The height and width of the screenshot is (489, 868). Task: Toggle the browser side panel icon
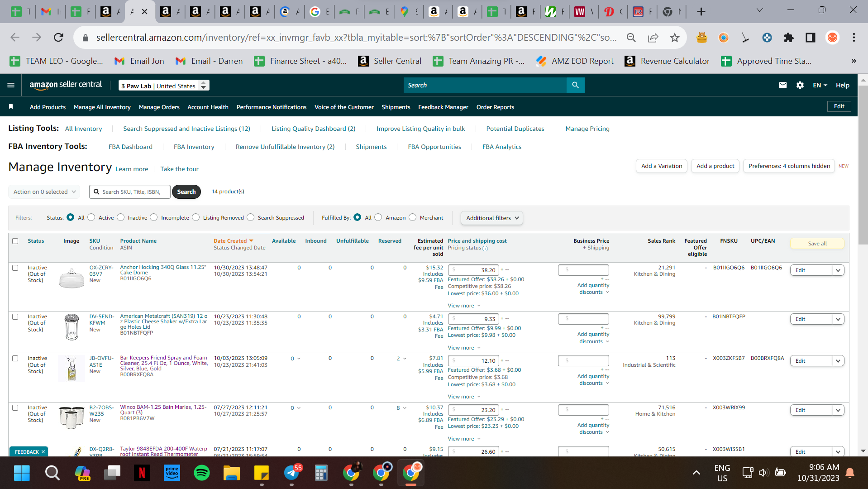click(810, 38)
